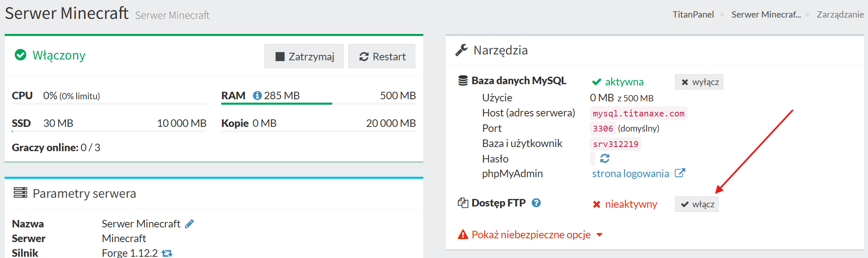Screen dimensions: 868x258
Task: Click the MySQL database stack icon
Action: tap(463, 81)
